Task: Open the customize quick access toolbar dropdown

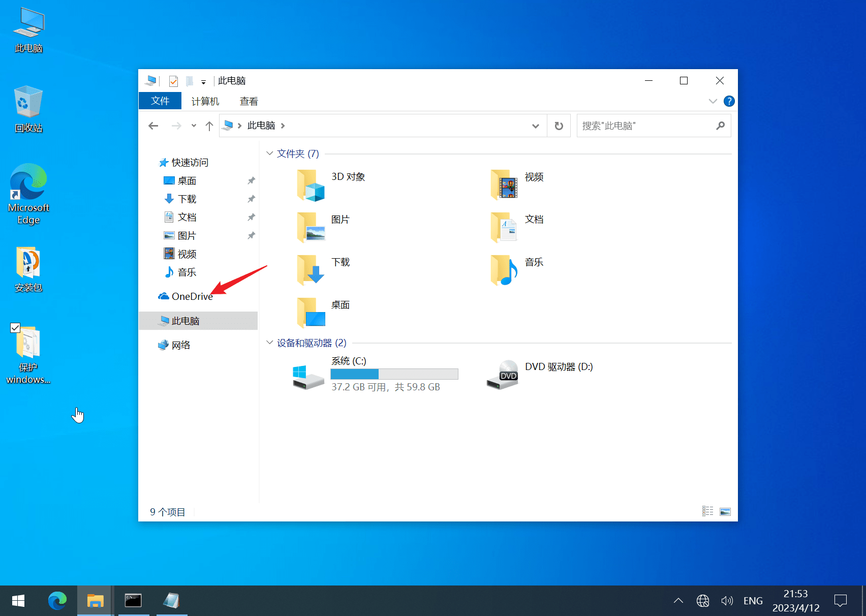Action: 203,82
